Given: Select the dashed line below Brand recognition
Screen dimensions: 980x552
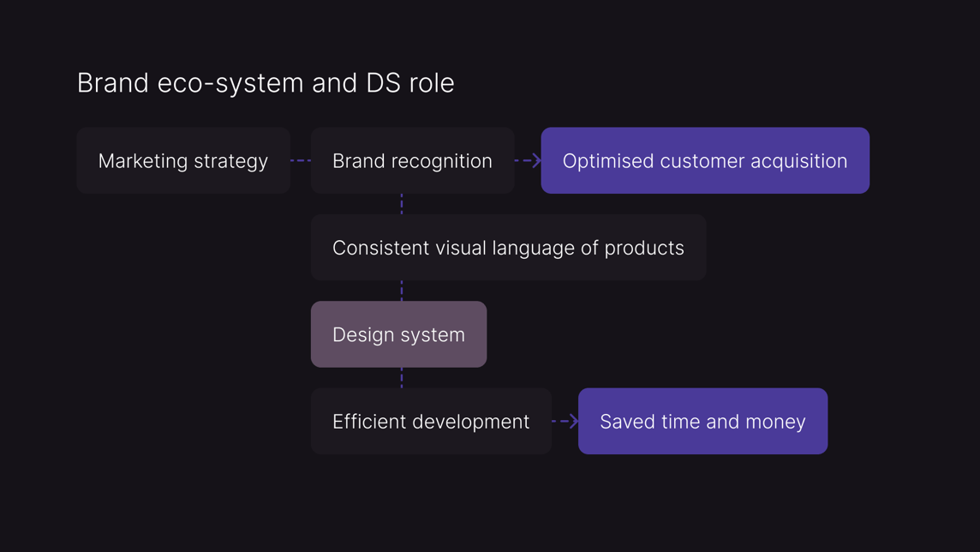Looking at the screenshot, I should (402, 204).
